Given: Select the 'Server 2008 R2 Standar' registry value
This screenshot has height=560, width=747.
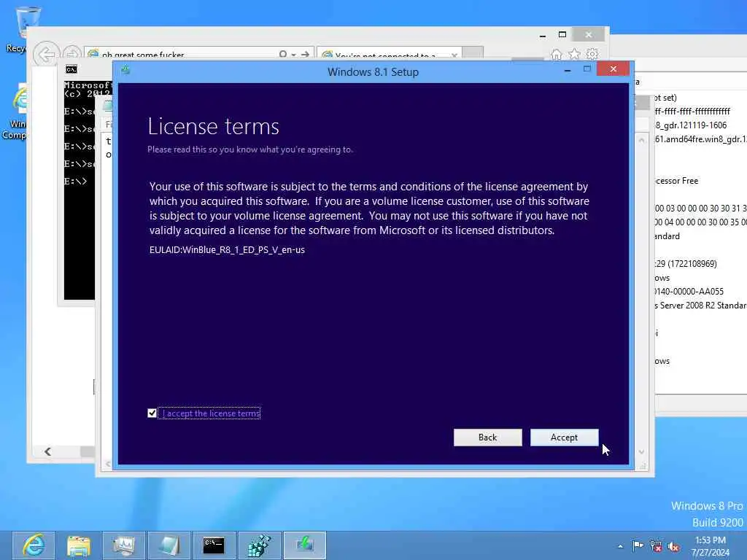Looking at the screenshot, I should click(700, 306).
